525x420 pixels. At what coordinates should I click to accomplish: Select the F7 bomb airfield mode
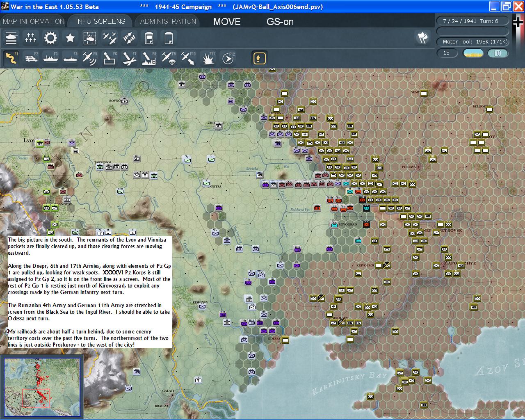point(129,58)
